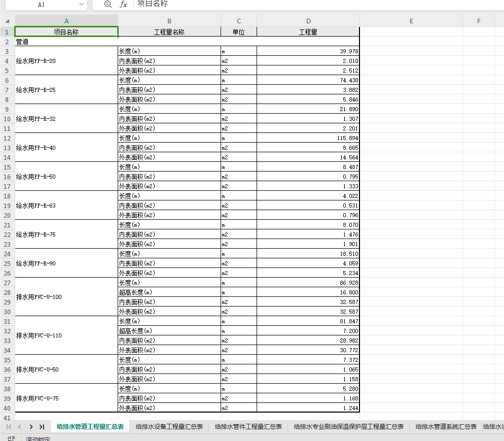
Task: Go to previous sheet using navigation arrow
Action: [x=20, y=426]
